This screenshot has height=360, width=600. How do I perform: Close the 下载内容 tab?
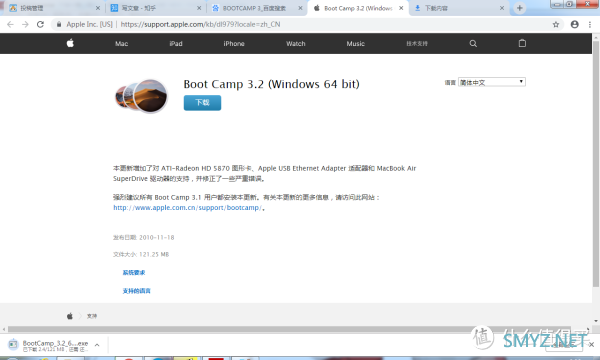point(502,8)
